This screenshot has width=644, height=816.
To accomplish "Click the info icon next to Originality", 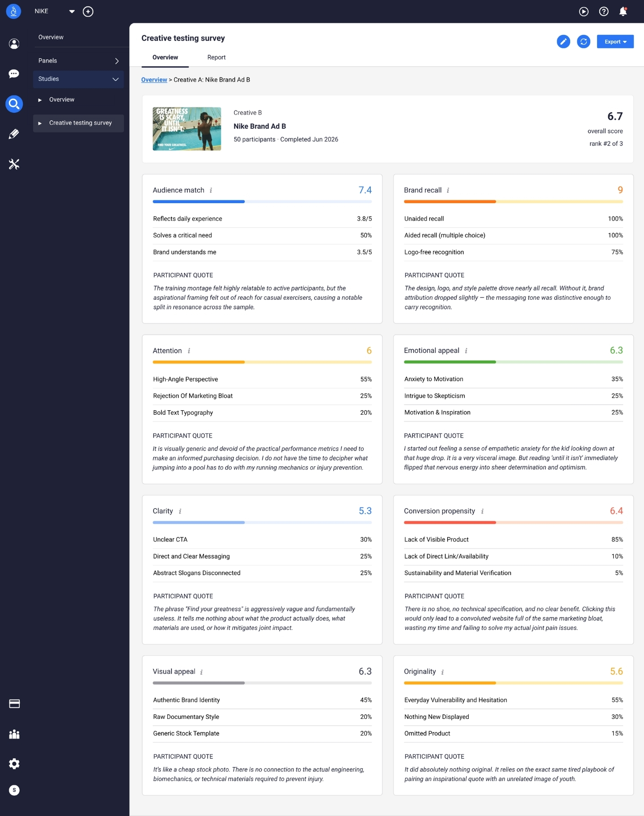I will [443, 672].
